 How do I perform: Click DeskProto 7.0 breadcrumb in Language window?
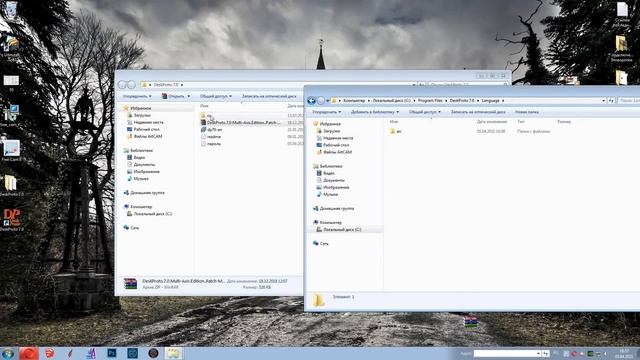462,100
